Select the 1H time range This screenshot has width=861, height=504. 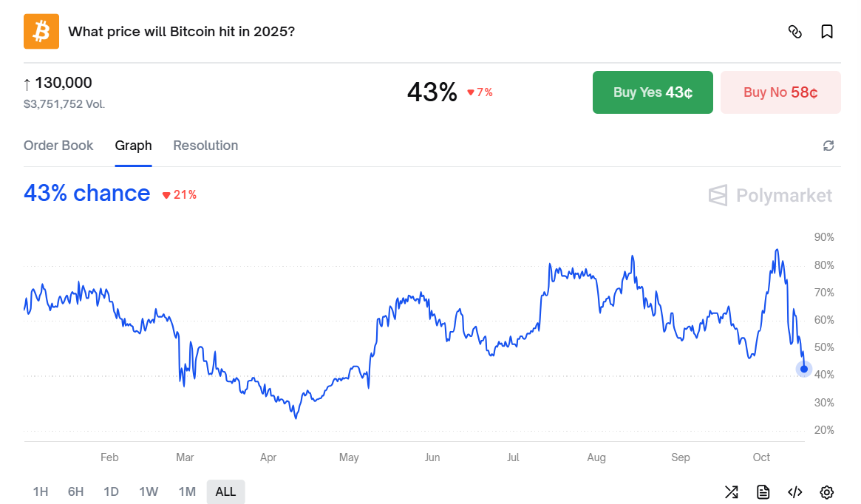click(41, 491)
